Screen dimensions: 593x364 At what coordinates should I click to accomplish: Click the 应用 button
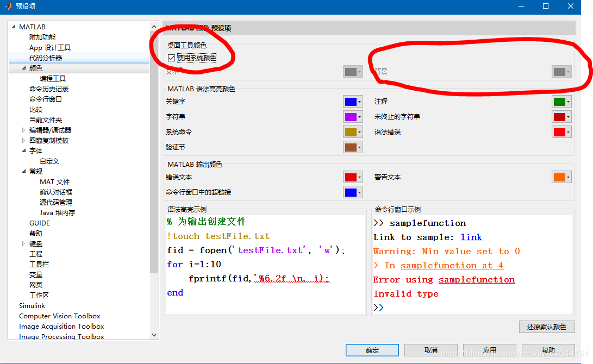click(x=489, y=350)
